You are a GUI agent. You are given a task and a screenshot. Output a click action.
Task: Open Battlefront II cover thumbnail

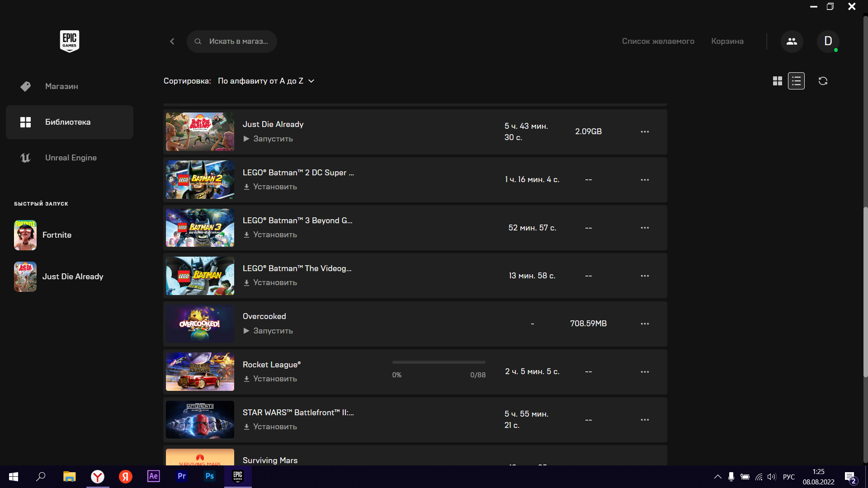point(200,420)
